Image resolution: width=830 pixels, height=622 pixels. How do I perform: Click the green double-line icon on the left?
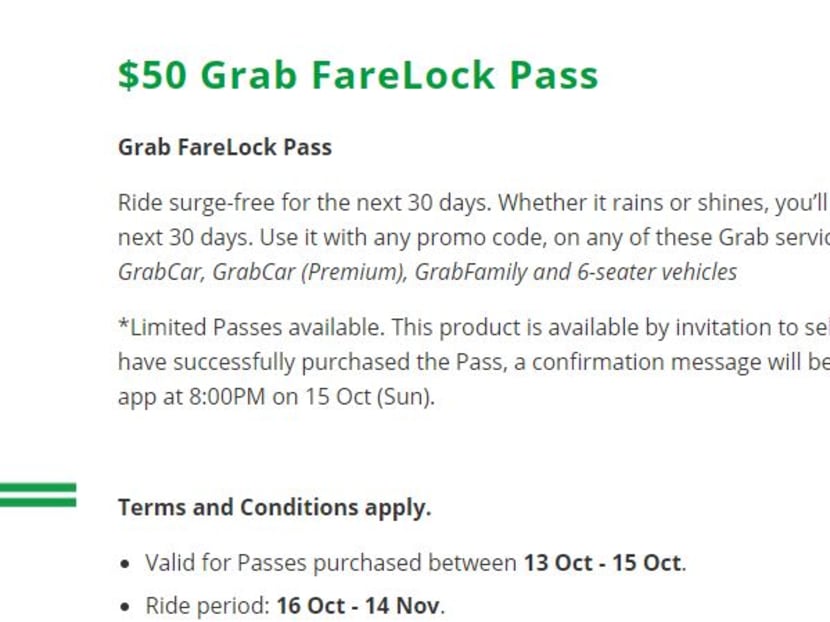pyautogui.click(x=38, y=494)
